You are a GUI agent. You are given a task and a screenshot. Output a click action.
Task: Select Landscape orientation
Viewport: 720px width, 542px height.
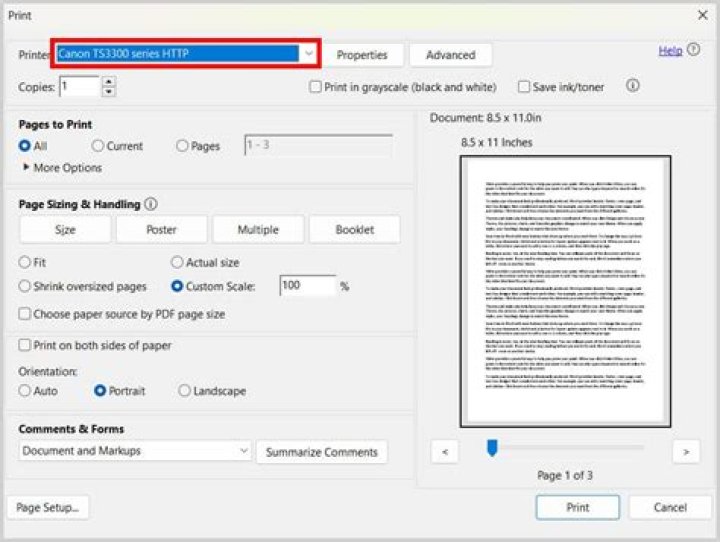pyautogui.click(x=185, y=391)
